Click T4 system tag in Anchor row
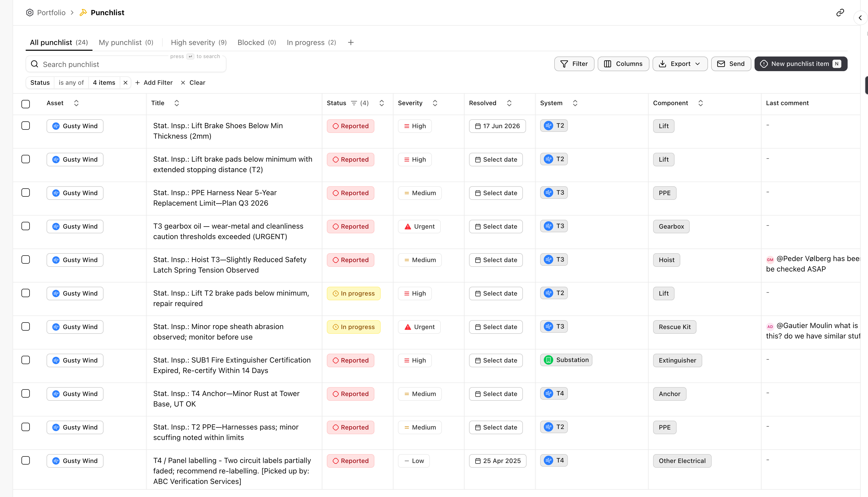This screenshot has width=868, height=497. [554, 393]
